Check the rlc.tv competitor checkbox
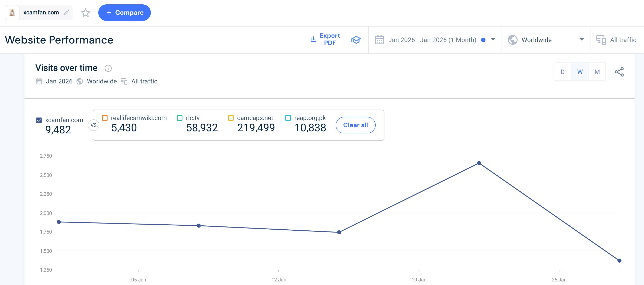 tap(179, 118)
